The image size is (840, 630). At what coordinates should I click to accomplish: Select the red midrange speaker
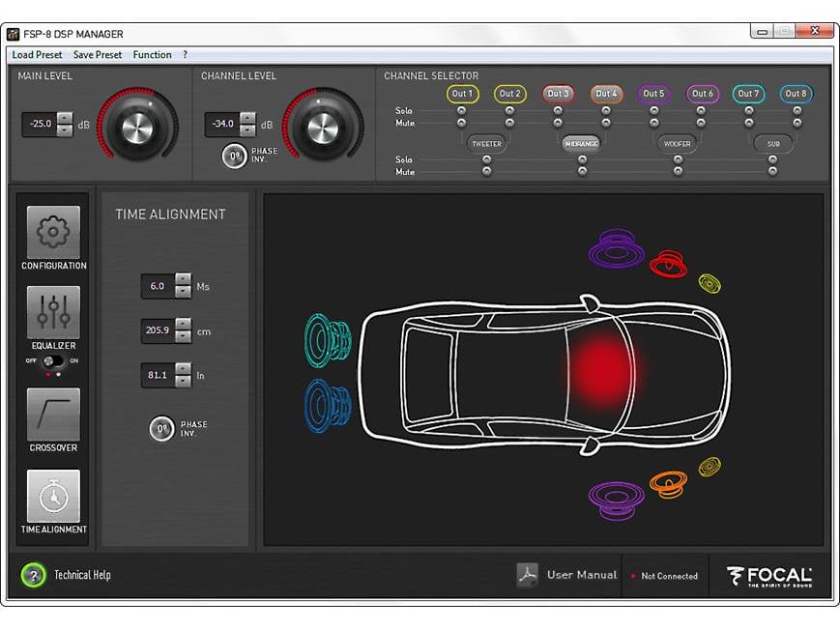[x=668, y=264]
